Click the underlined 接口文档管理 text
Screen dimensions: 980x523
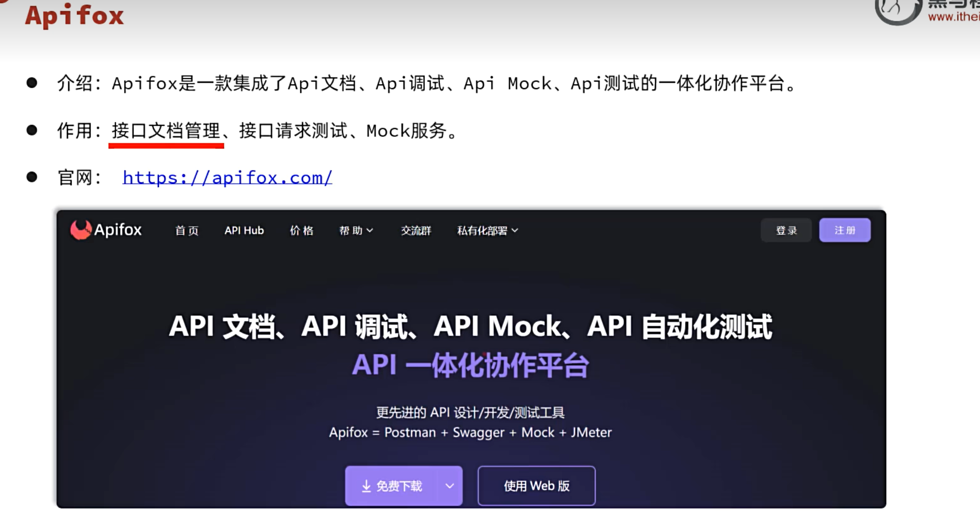click(166, 131)
